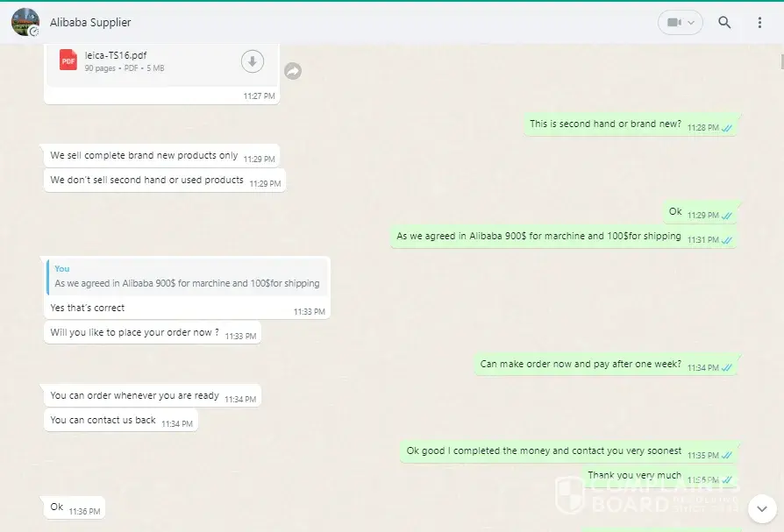Screen dimensions: 784x532
Task: Open Alibaba Supplier contact info by name
Action: point(90,23)
